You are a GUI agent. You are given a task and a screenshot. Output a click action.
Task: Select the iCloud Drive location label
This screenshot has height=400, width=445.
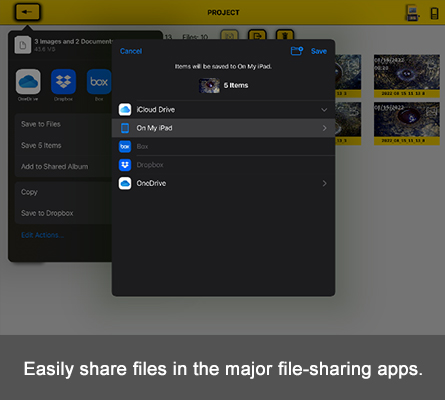[x=156, y=109]
